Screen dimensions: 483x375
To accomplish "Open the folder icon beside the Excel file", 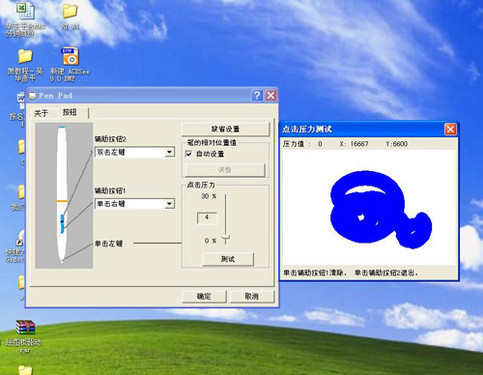I will click(70, 11).
